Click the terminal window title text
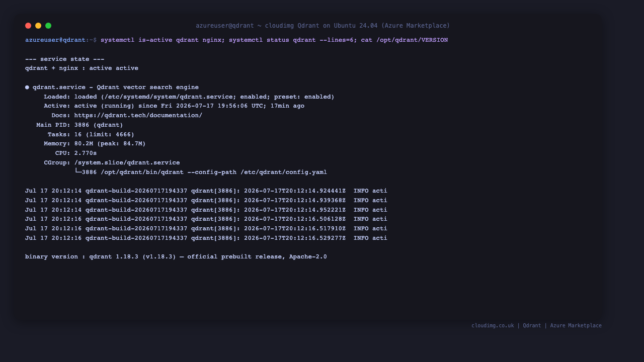The width and height of the screenshot is (644, 362). [323, 26]
